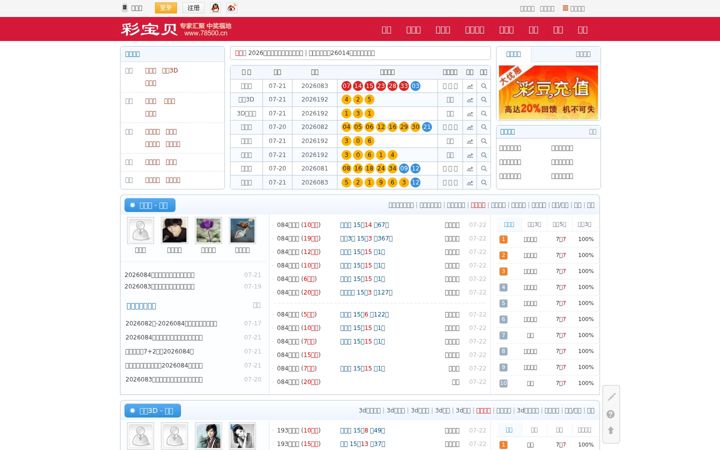Click the chart icon in the 4 2 5 row
720x450 pixels.
coord(470,100)
